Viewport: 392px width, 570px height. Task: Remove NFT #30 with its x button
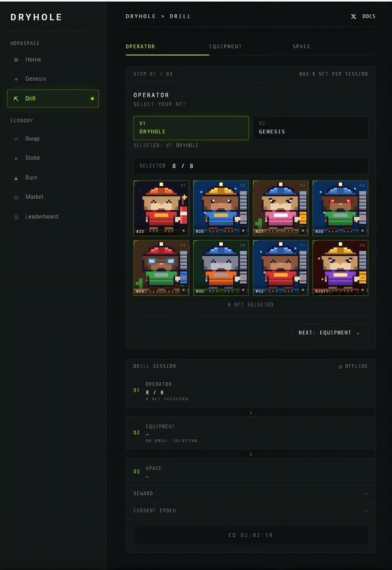[x=243, y=290]
